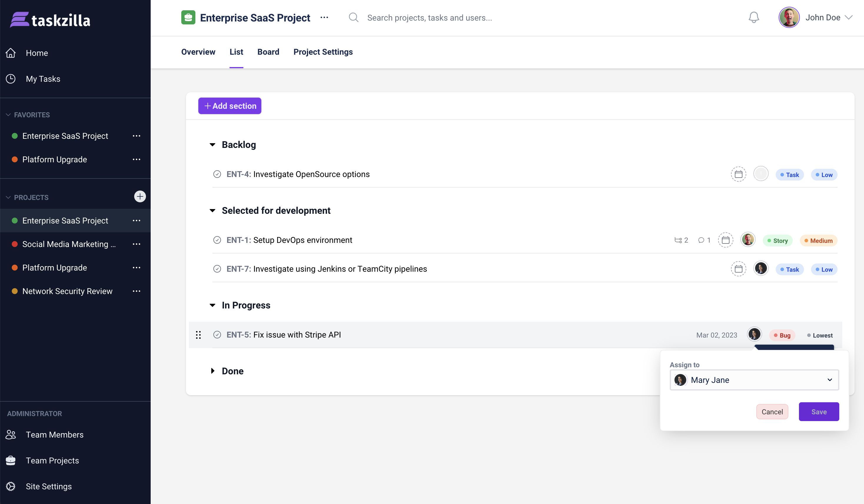
Task: Open due date calendar for ENT-4
Action: click(738, 174)
